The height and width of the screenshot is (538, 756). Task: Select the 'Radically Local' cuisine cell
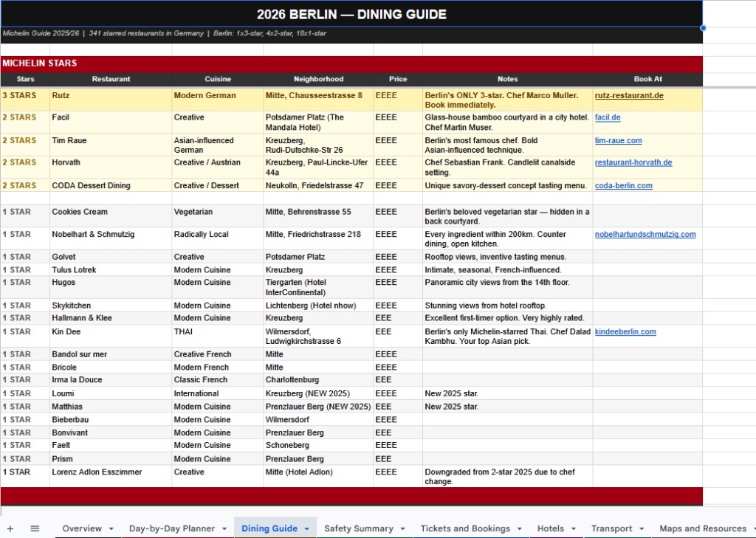click(x=218, y=238)
